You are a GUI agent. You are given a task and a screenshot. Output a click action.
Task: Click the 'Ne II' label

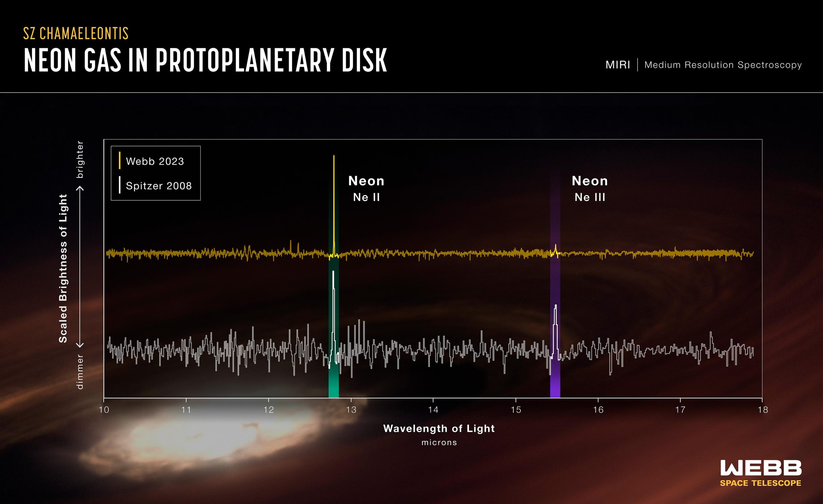tap(366, 197)
